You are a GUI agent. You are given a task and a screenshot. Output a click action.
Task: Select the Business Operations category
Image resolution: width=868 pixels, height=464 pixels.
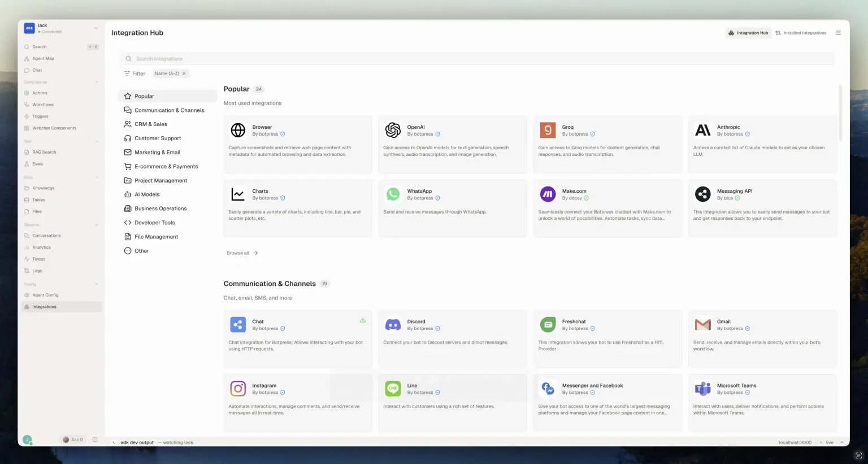(168, 209)
